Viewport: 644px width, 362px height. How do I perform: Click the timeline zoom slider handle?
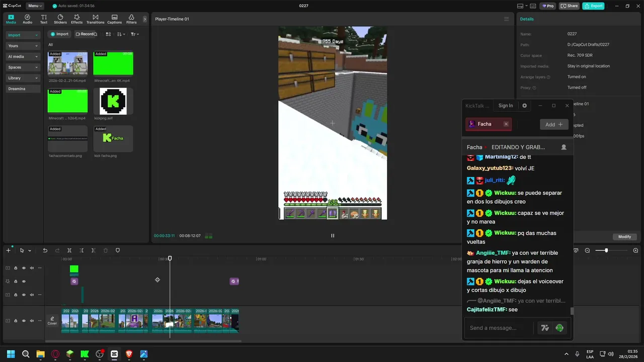coord(606,250)
